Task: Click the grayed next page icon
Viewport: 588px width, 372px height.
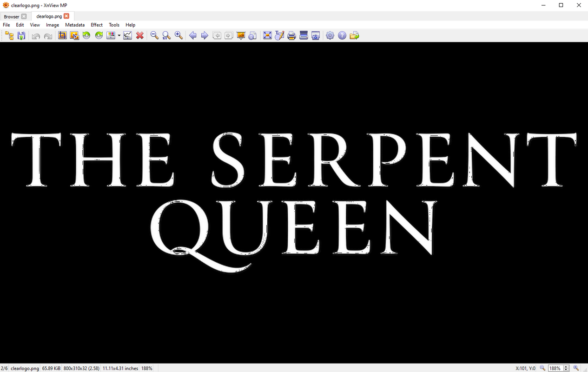Action: pos(229,36)
